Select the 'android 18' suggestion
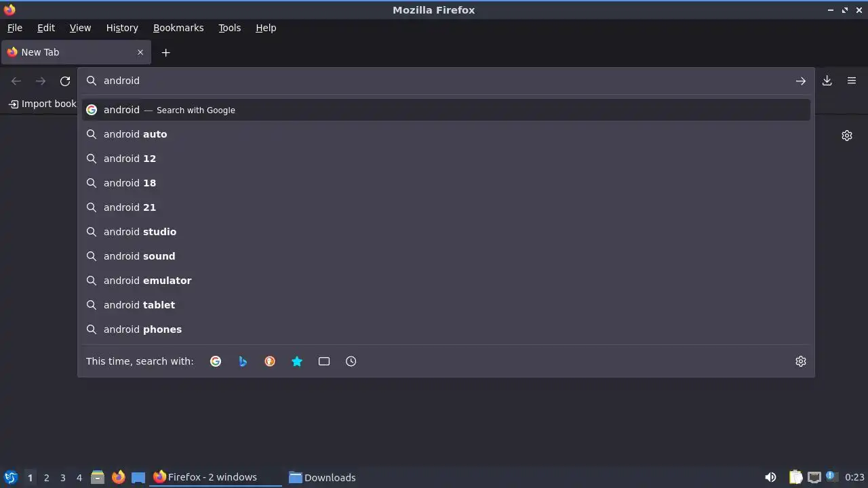868x488 pixels. pos(446,183)
